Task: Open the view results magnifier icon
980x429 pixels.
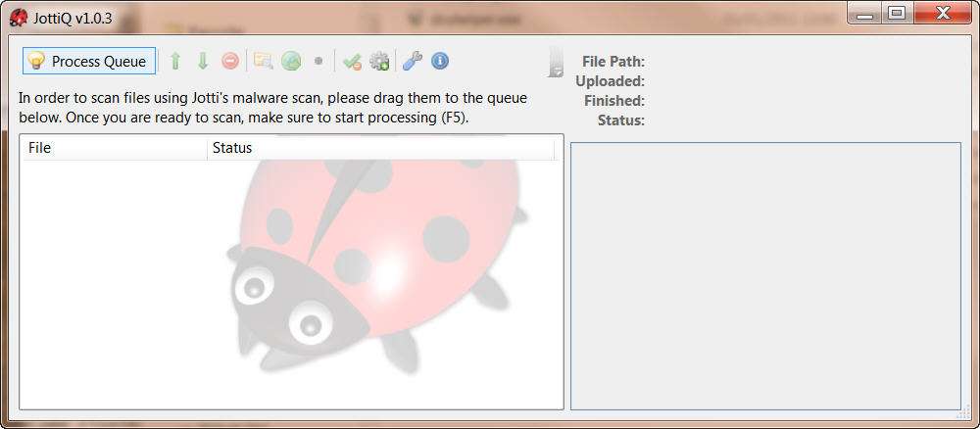Action: 263,61
